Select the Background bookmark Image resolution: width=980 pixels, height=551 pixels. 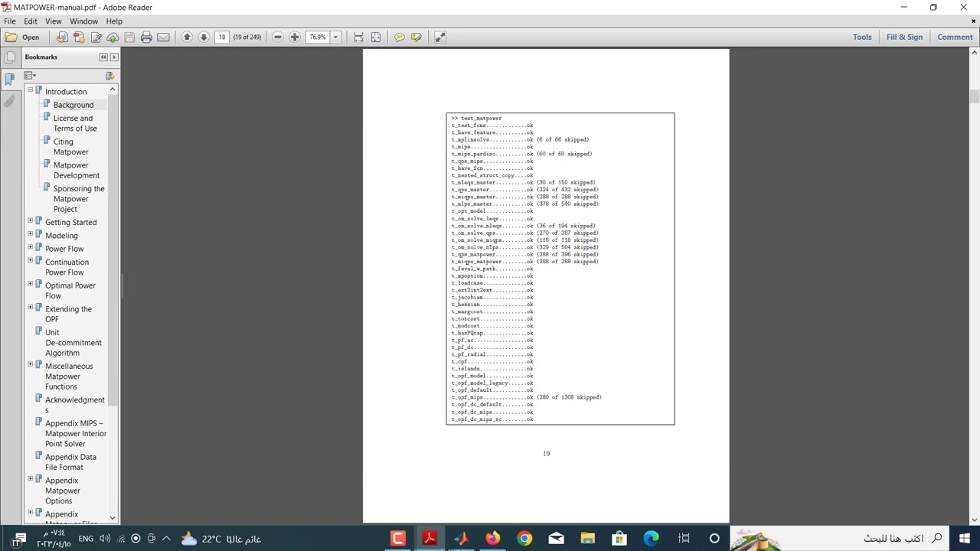[73, 105]
